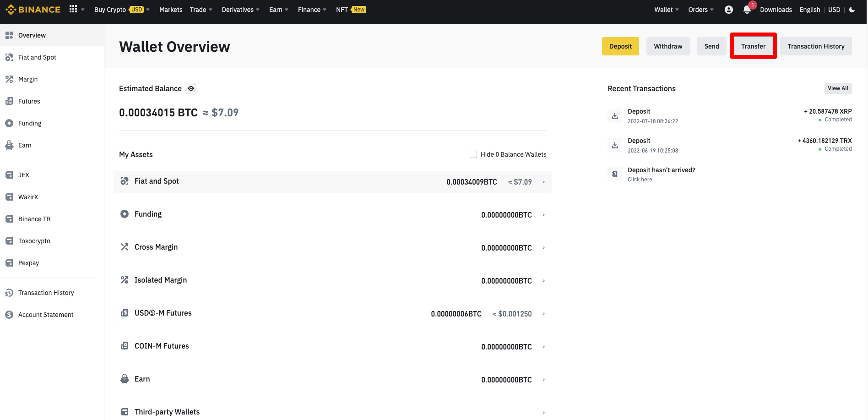Click the Overview sidebar icon
This screenshot has width=868, height=420.
click(x=9, y=35)
